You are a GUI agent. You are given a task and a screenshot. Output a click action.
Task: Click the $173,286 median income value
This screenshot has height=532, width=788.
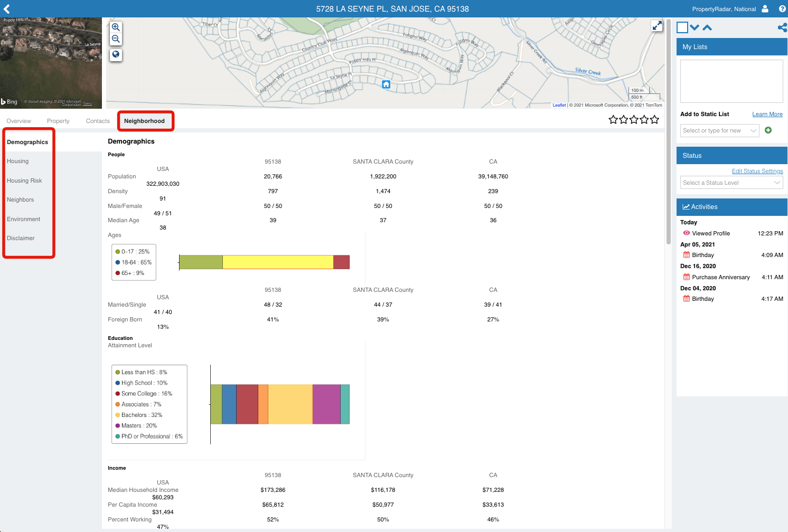tap(273, 490)
